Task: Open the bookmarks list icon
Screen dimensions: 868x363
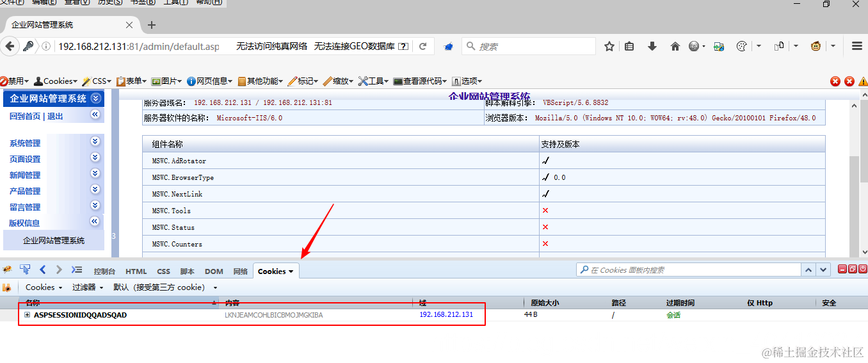Action: coord(630,46)
